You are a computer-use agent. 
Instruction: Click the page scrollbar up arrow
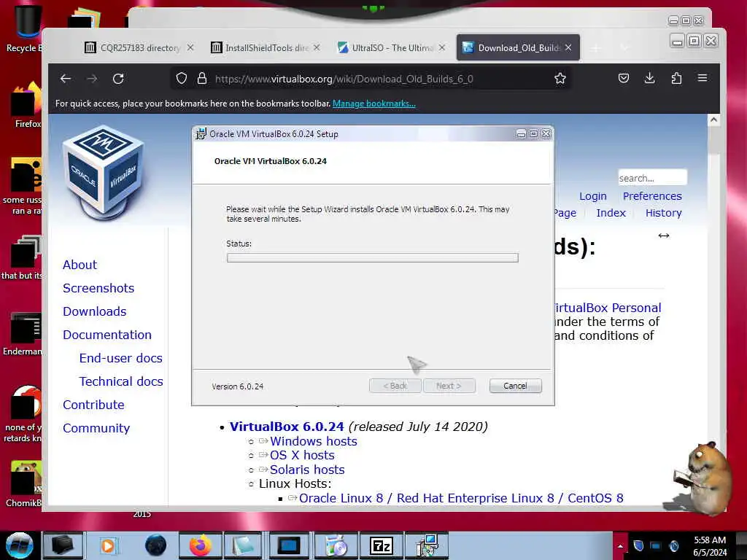click(713, 120)
